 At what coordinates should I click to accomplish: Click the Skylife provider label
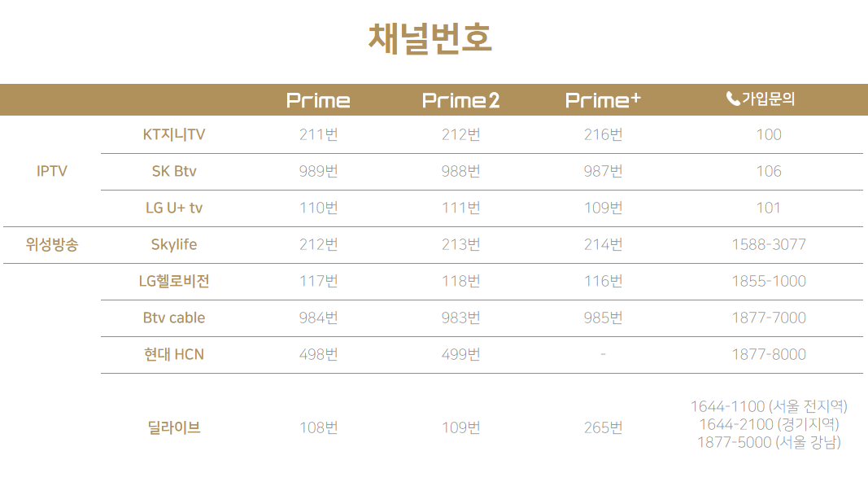coord(174,244)
